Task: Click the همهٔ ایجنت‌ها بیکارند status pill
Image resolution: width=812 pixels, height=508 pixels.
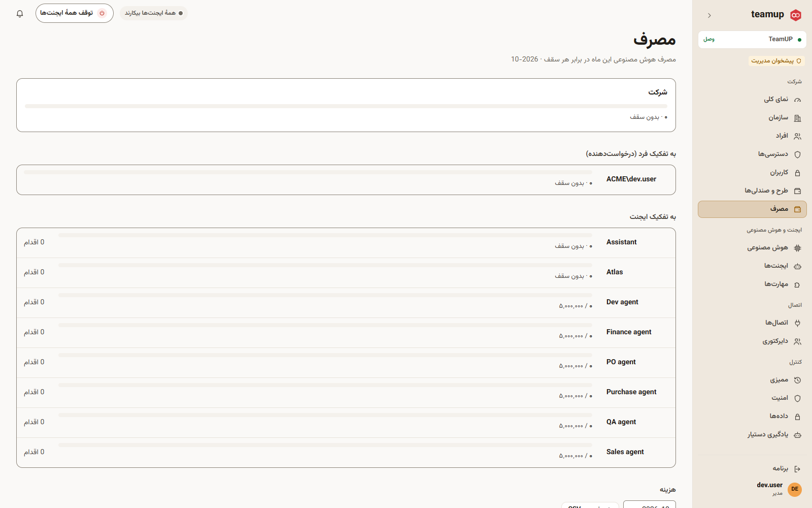Action: click(x=154, y=13)
